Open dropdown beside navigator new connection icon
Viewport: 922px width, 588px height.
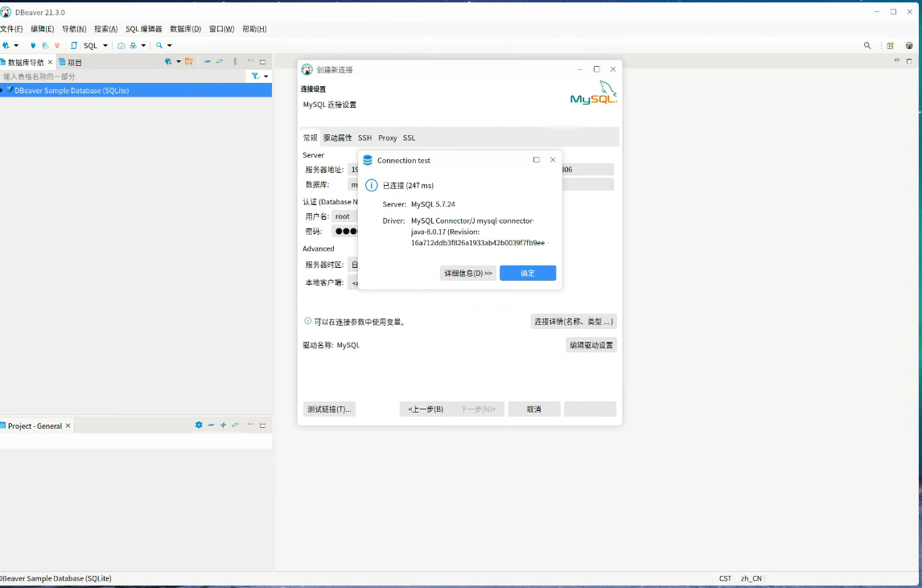point(178,61)
